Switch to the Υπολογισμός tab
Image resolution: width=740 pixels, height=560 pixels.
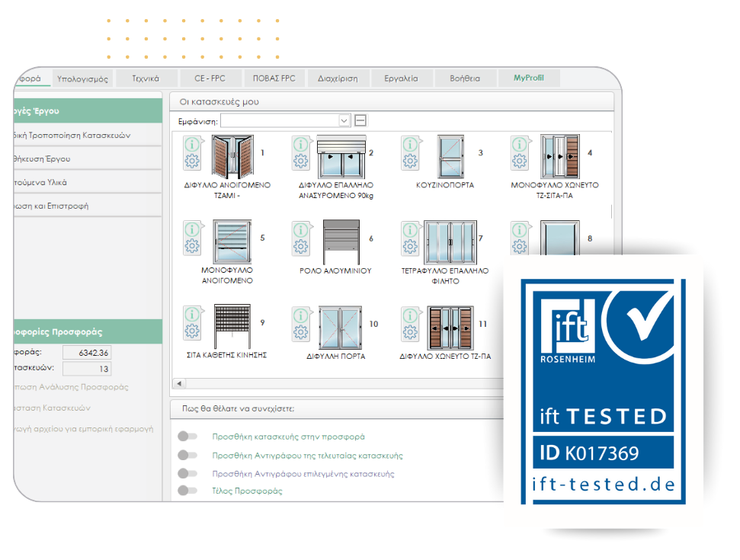(83, 78)
